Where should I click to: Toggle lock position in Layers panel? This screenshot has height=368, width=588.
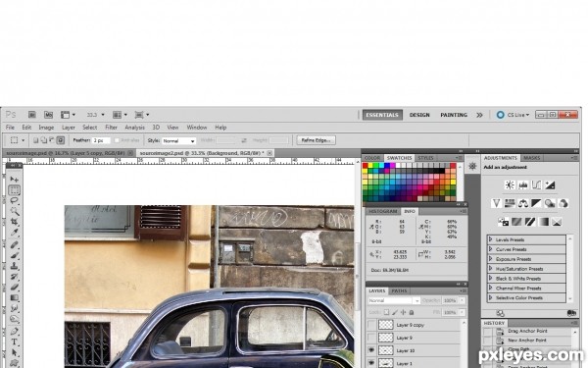pos(403,312)
